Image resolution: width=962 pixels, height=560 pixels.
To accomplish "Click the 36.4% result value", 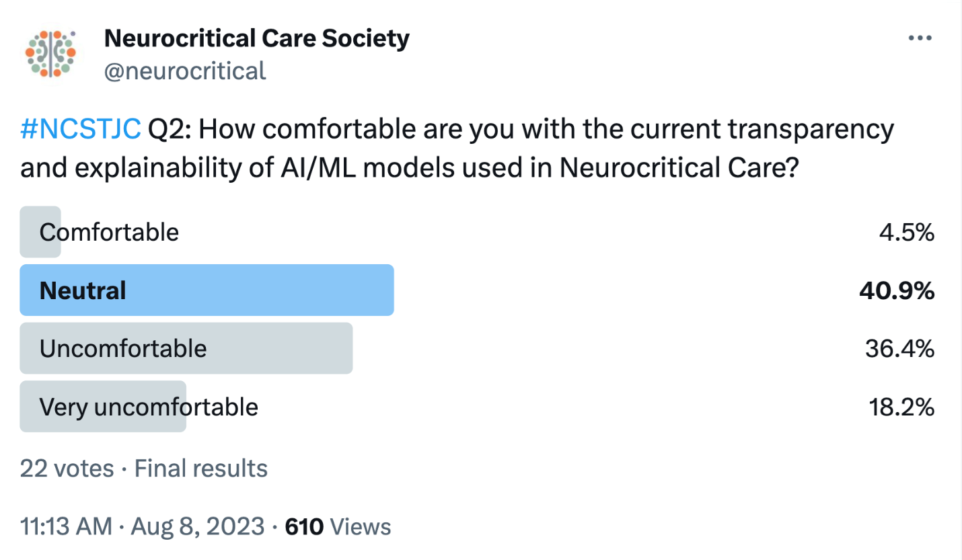I will 899,349.
